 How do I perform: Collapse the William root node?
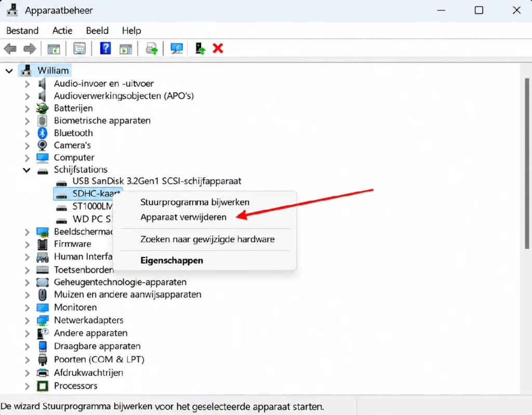click(x=9, y=71)
